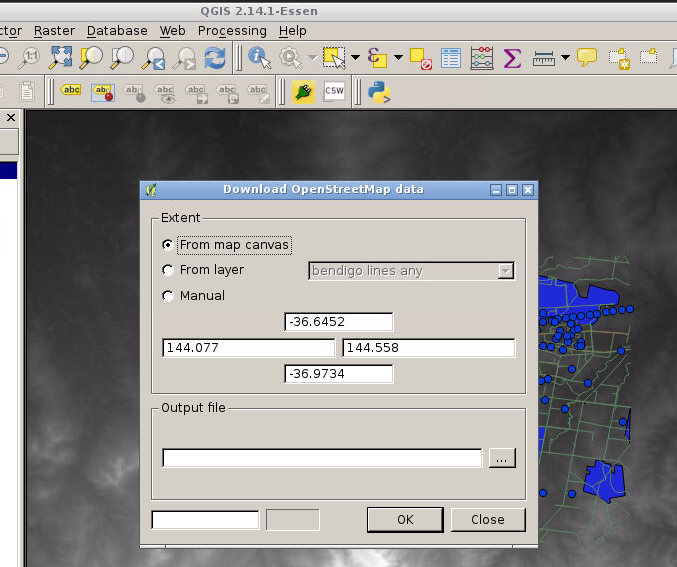
Task: Open the Raster menu
Action: click(54, 31)
